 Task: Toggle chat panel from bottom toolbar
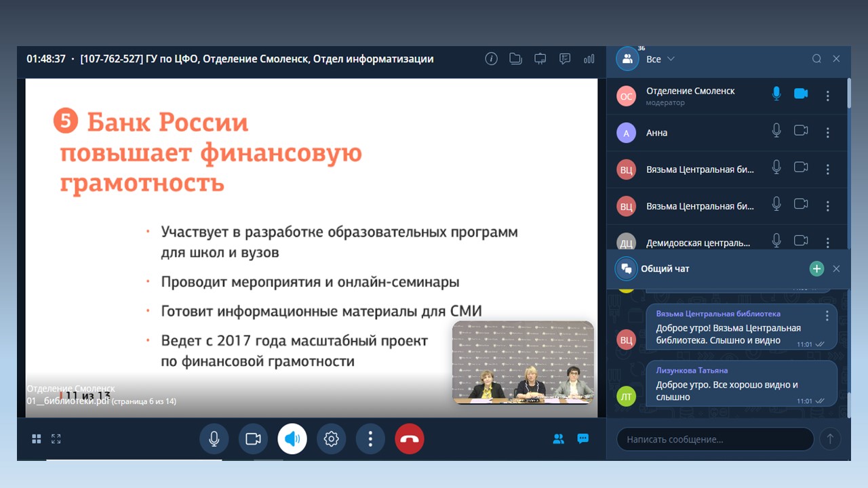tap(583, 439)
